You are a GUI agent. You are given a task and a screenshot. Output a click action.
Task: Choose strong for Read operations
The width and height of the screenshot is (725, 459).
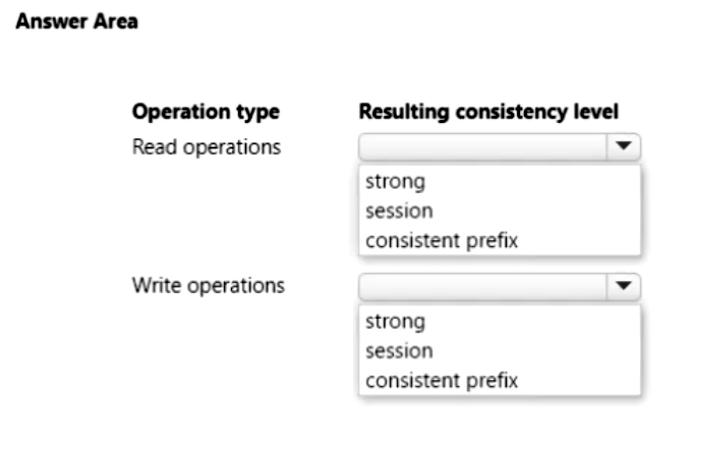[x=395, y=181]
